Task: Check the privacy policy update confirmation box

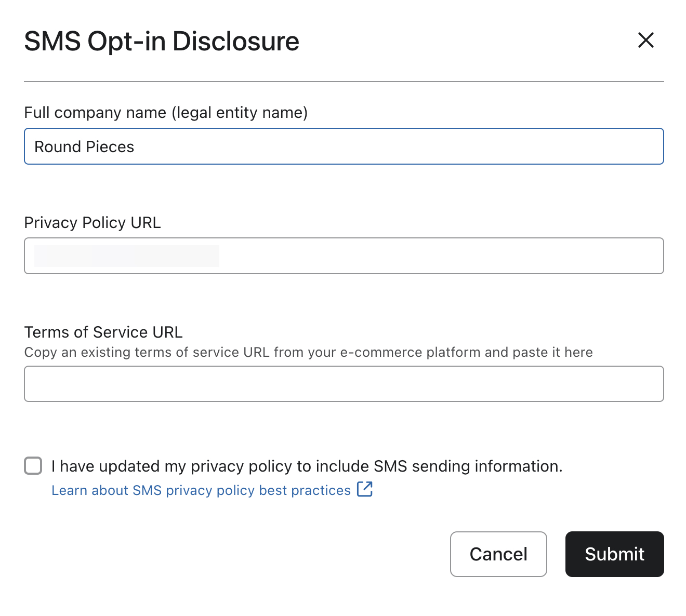Action: click(x=33, y=466)
